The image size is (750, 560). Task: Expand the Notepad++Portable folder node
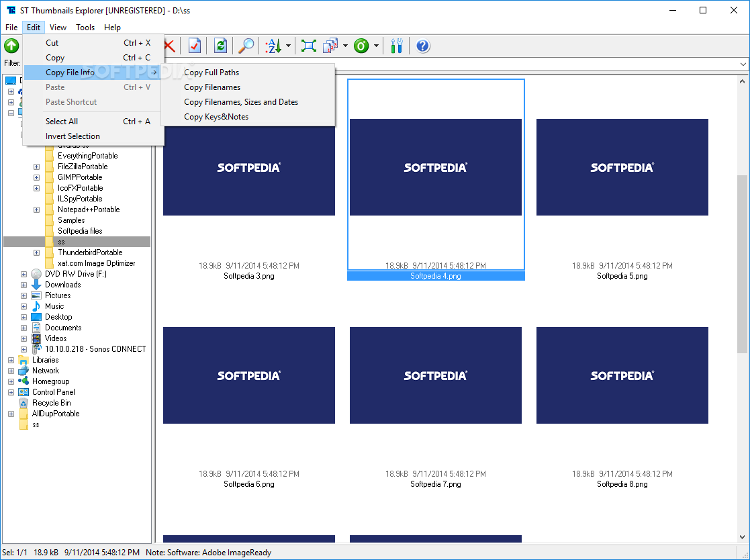36,209
